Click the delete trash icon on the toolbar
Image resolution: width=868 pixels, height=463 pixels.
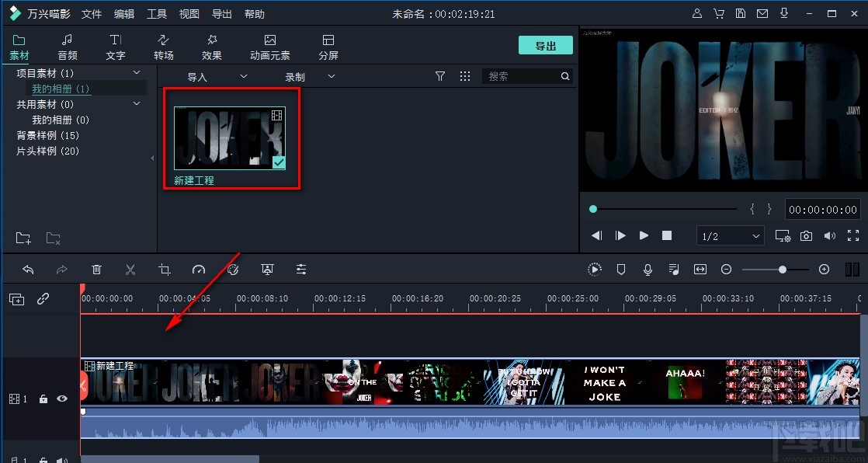(x=96, y=270)
